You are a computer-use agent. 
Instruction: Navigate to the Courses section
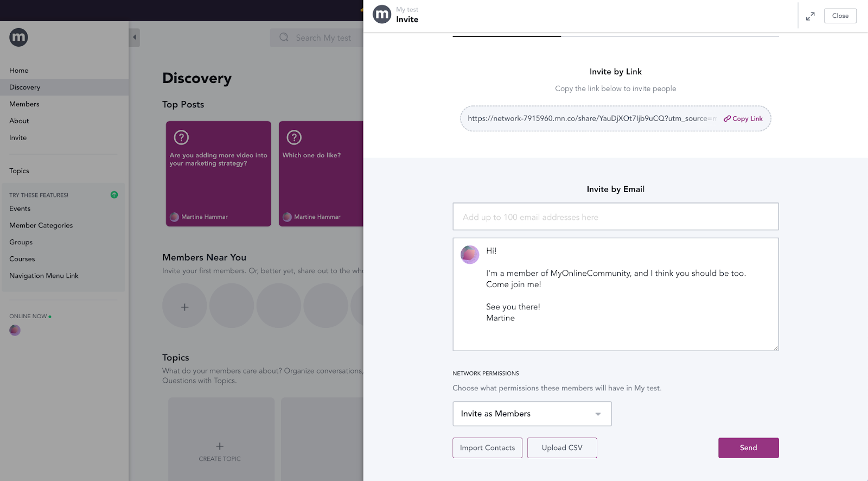(22, 258)
